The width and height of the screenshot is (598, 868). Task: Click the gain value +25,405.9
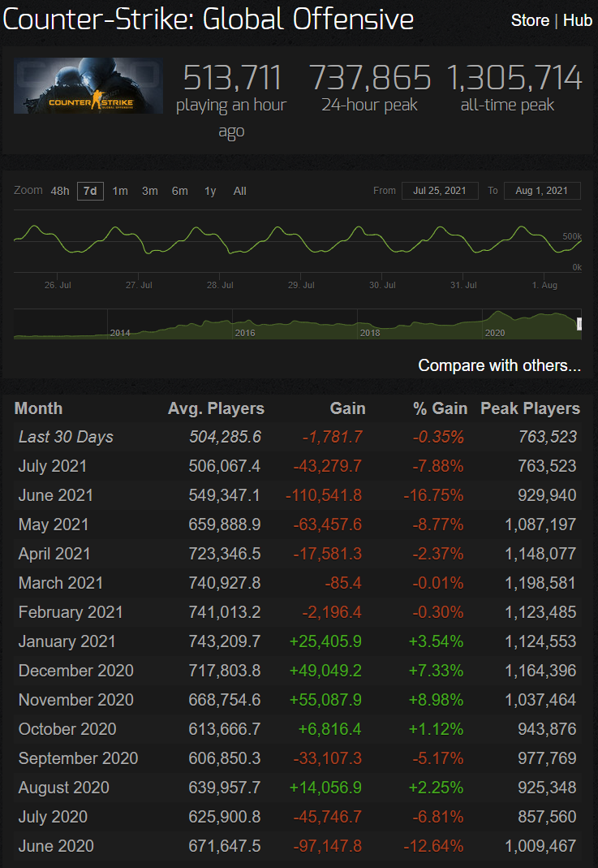326,641
